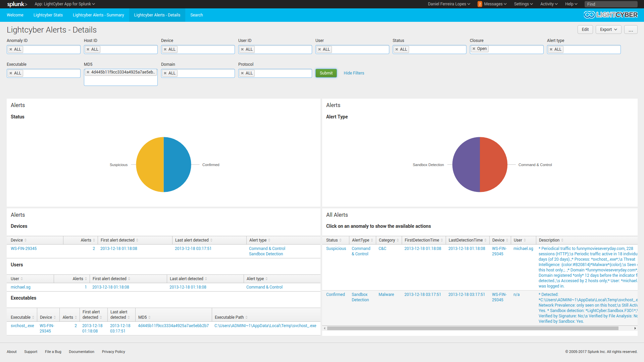
Task: Open the Settings dropdown
Action: click(x=524, y=4)
